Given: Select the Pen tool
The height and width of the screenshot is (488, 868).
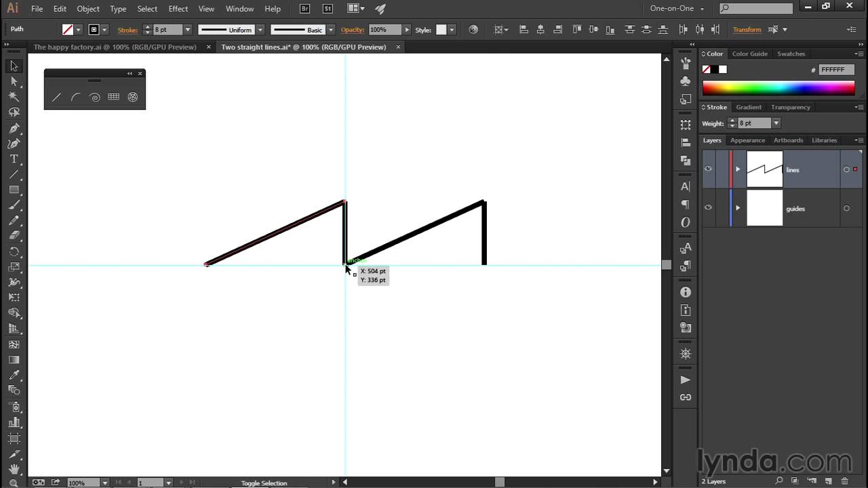Looking at the screenshot, I should [x=14, y=128].
